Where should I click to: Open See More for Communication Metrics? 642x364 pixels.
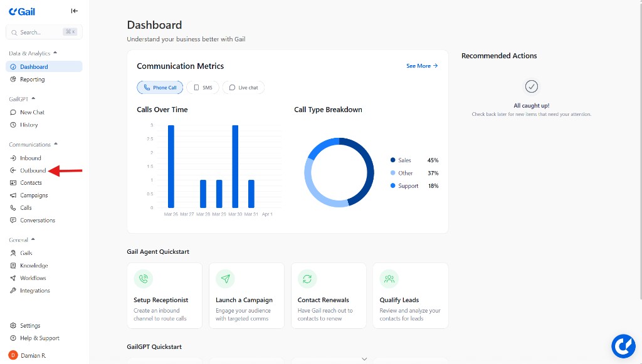click(x=421, y=65)
